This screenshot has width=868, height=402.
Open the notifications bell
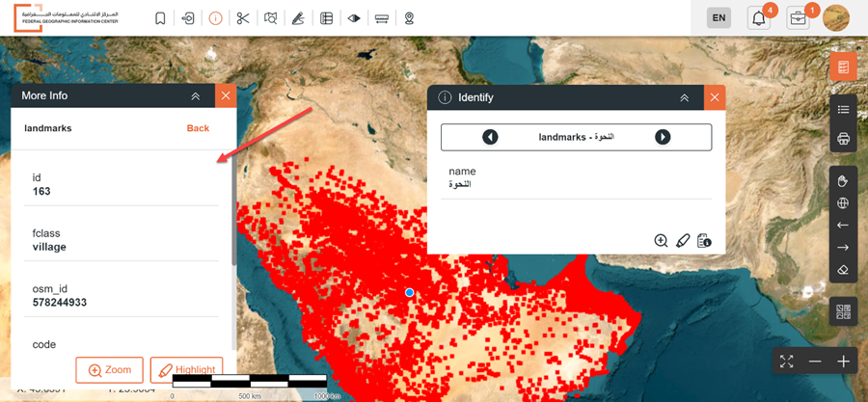tap(759, 18)
